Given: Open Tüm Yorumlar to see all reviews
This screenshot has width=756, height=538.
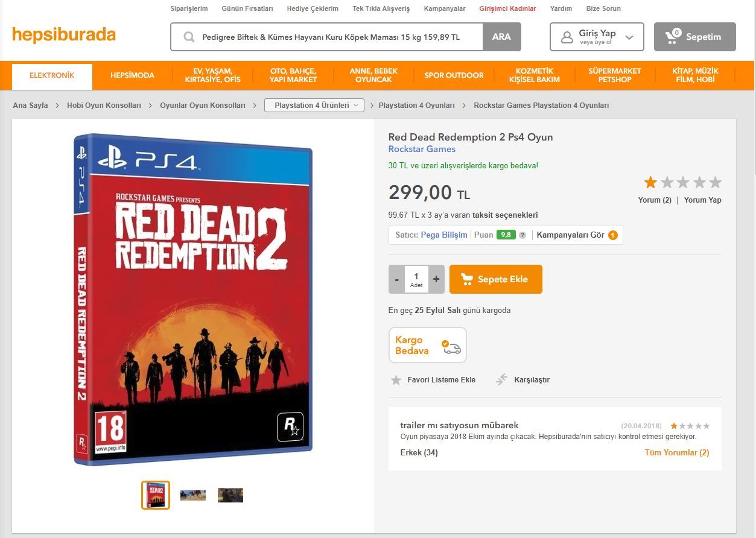Looking at the screenshot, I should coord(676,452).
